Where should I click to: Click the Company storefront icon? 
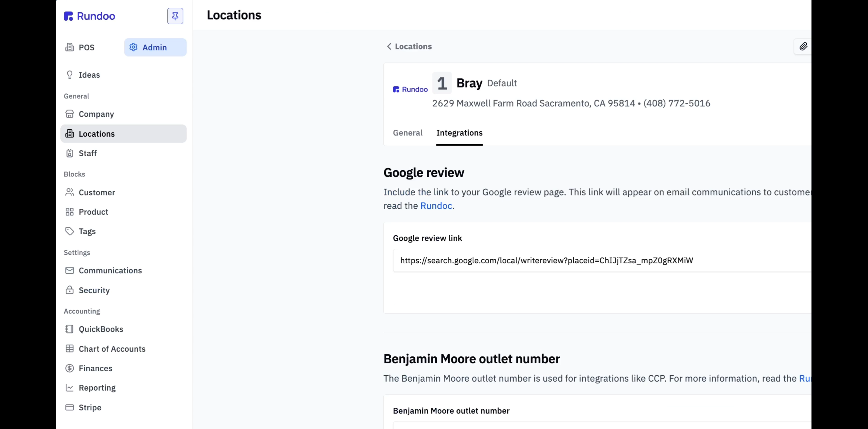tap(69, 114)
